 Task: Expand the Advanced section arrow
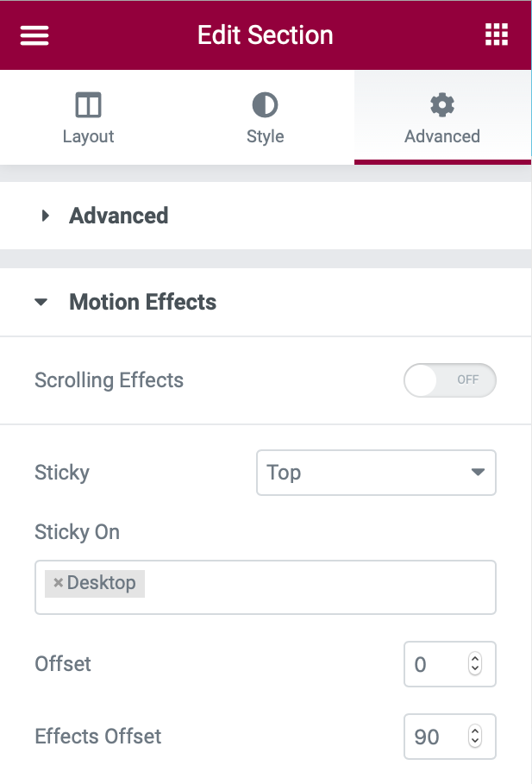pos(46,216)
